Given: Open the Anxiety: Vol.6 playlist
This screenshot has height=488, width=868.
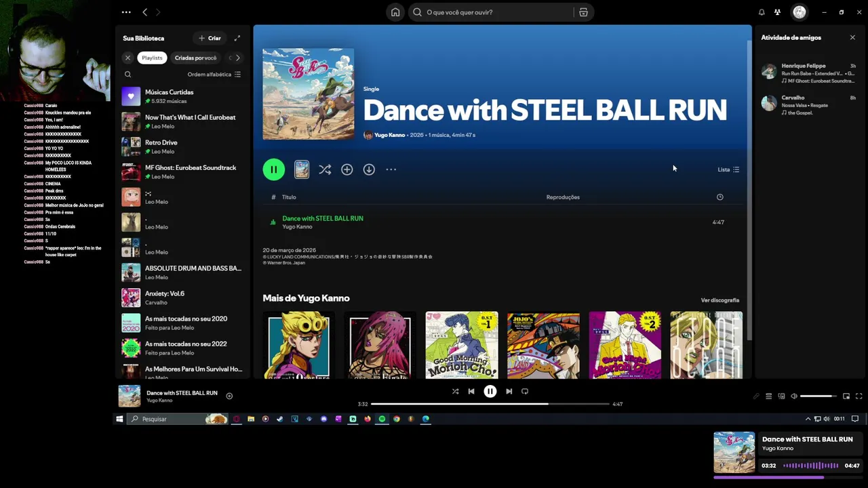Looking at the screenshot, I should click(182, 298).
